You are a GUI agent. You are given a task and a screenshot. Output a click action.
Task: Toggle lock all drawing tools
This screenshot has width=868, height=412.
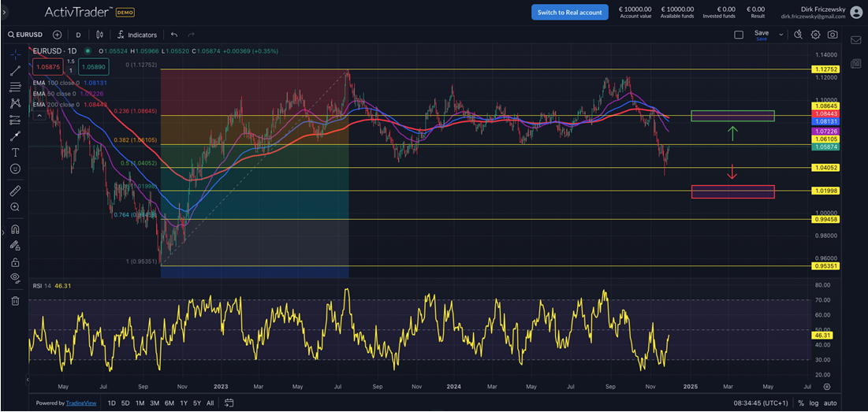pyautogui.click(x=15, y=262)
